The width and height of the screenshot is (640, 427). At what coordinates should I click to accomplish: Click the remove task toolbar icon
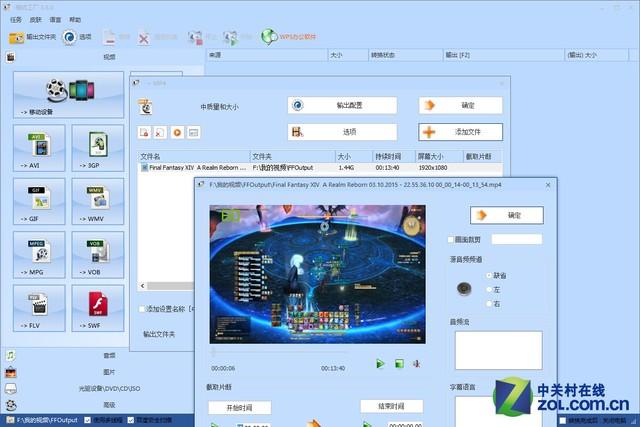coord(109,38)
